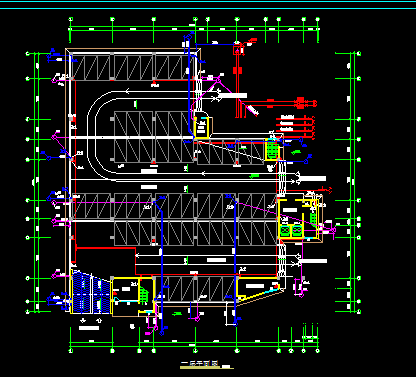
Task: Click the red square box atop vertical riser
Action: (237, 51)
